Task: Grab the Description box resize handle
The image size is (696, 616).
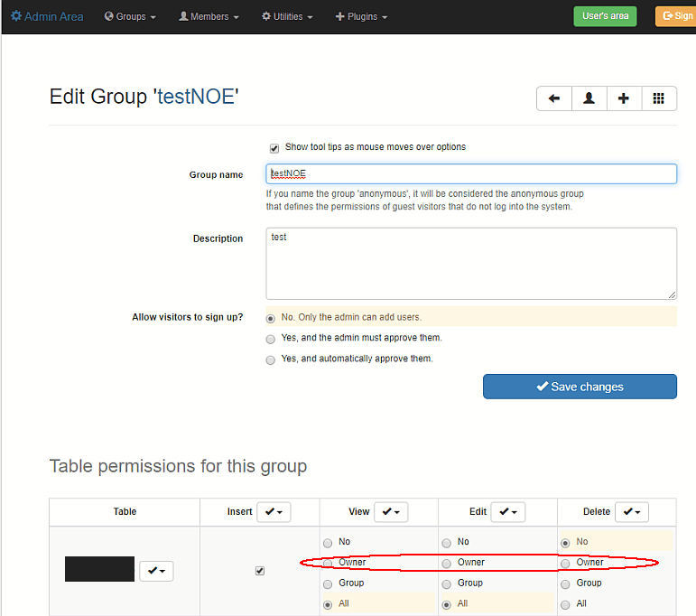Action: [672, 294]
